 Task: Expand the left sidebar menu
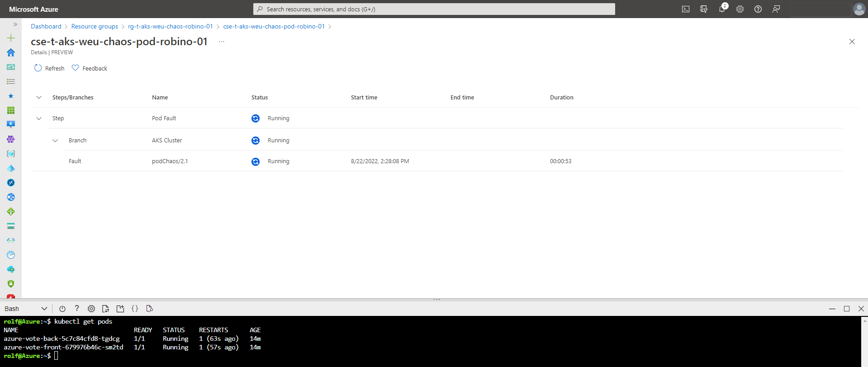click(x=15, y=24)
